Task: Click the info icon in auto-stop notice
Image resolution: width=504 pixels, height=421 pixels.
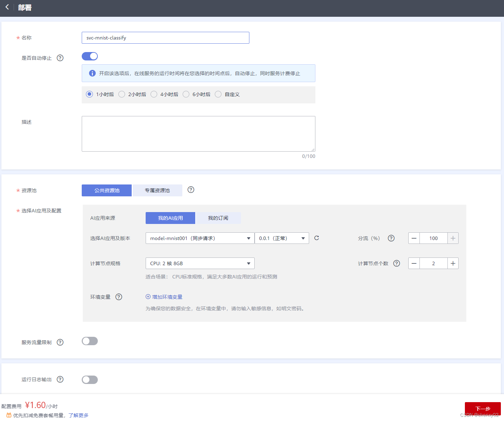Action: coord(92,73)
